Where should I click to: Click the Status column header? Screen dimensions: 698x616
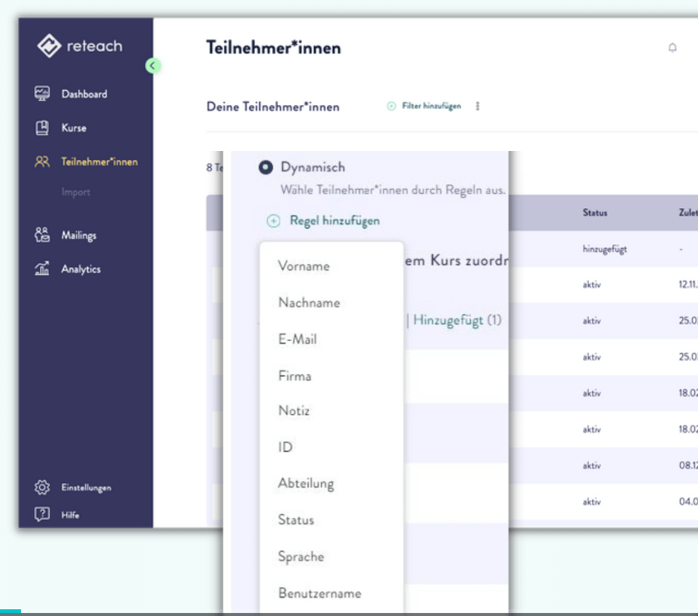(595, 213)
